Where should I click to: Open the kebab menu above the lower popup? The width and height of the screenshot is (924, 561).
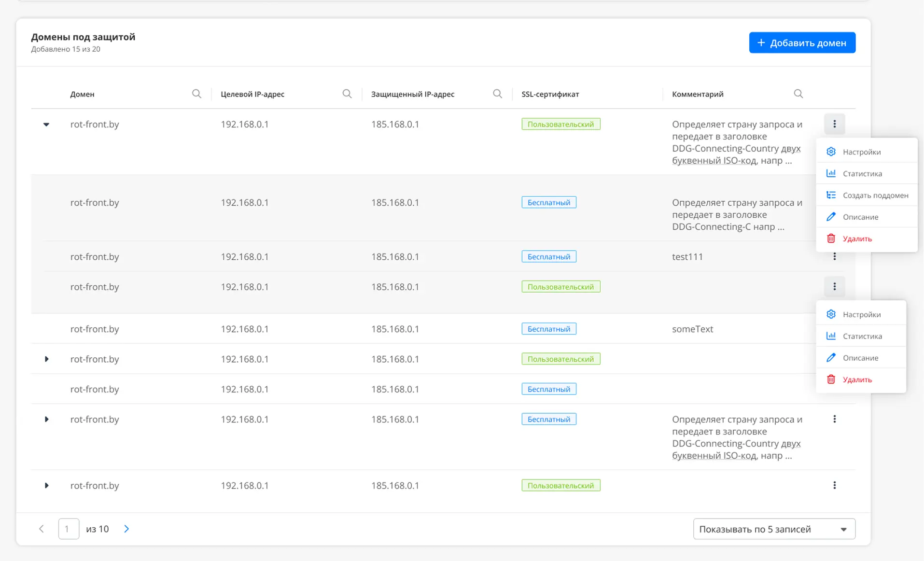pyautogui.click(x=834, y=287)
